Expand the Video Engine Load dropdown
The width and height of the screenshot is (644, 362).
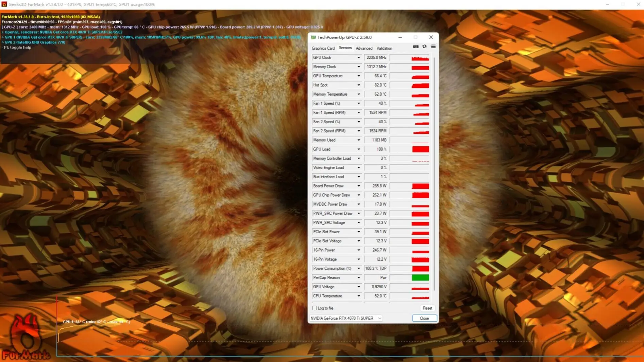pos(358,168)
